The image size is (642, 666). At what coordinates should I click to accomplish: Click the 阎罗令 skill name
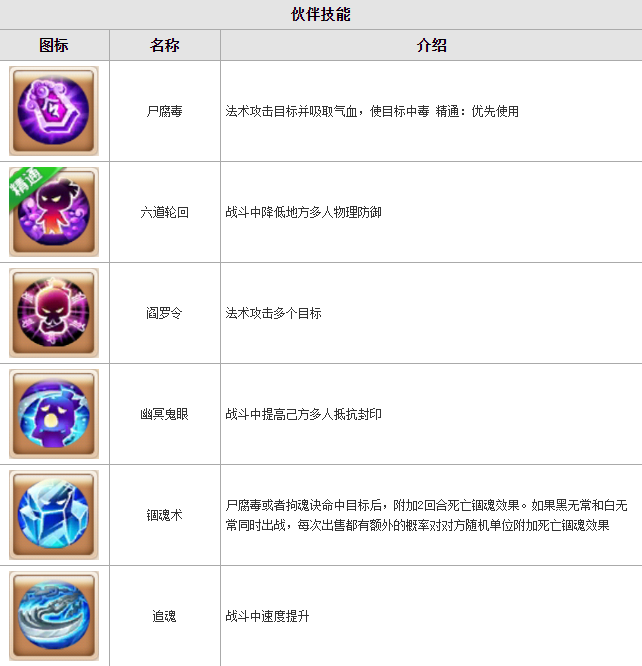click(x=164, y=313)
